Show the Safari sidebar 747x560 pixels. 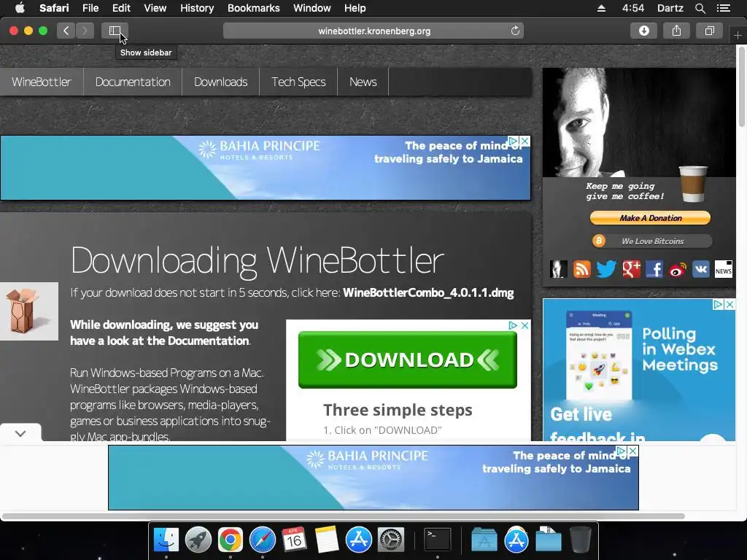tap(115, 31)
